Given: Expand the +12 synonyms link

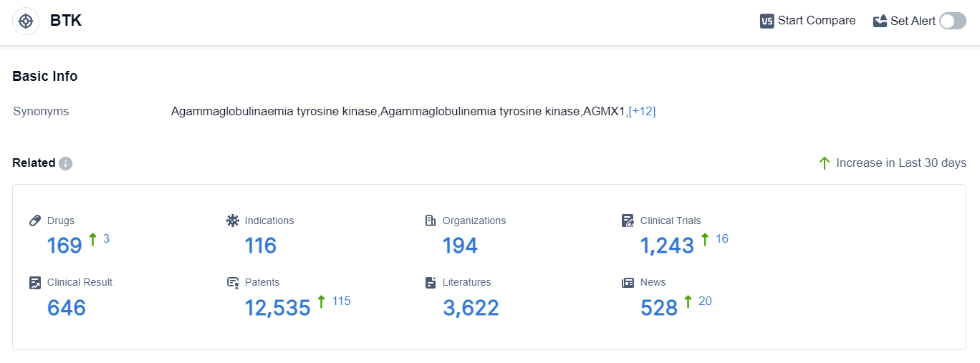Looking at the screenshot, I should (x=642, y=111).
